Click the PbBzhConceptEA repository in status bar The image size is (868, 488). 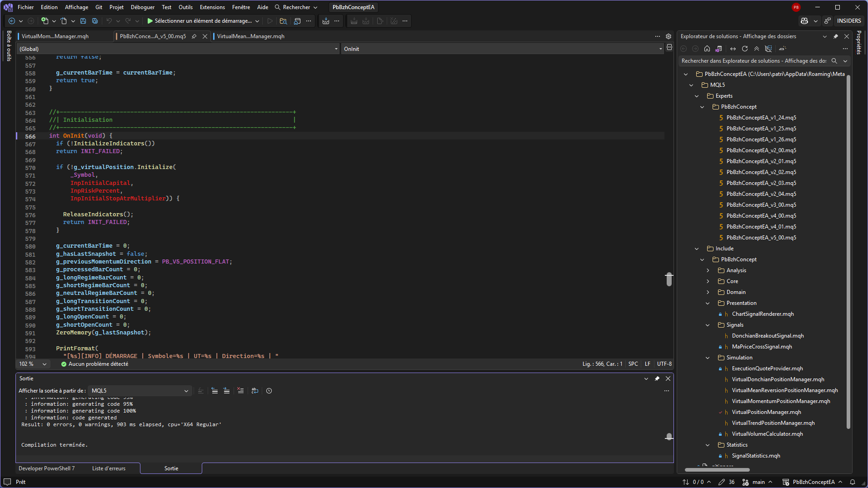812,482
